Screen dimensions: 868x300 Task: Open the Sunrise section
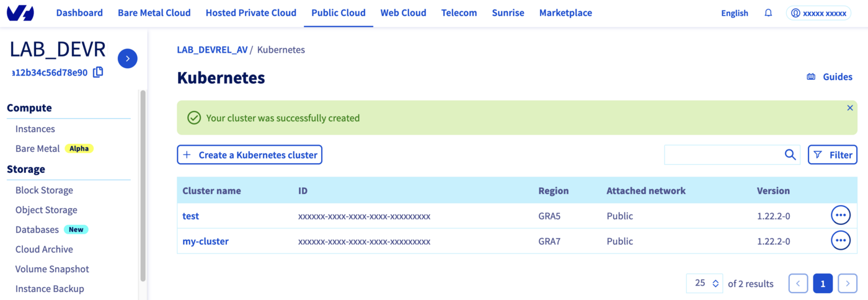tap(508, 13)
